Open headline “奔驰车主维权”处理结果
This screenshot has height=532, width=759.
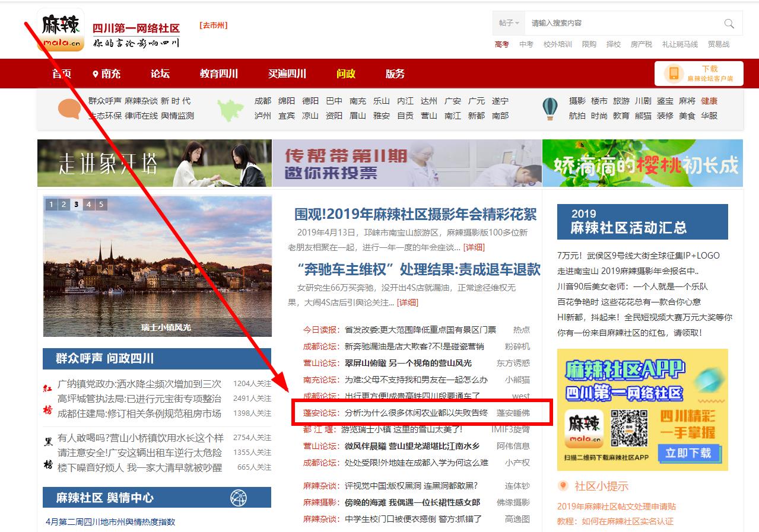[x=418, y=270]
